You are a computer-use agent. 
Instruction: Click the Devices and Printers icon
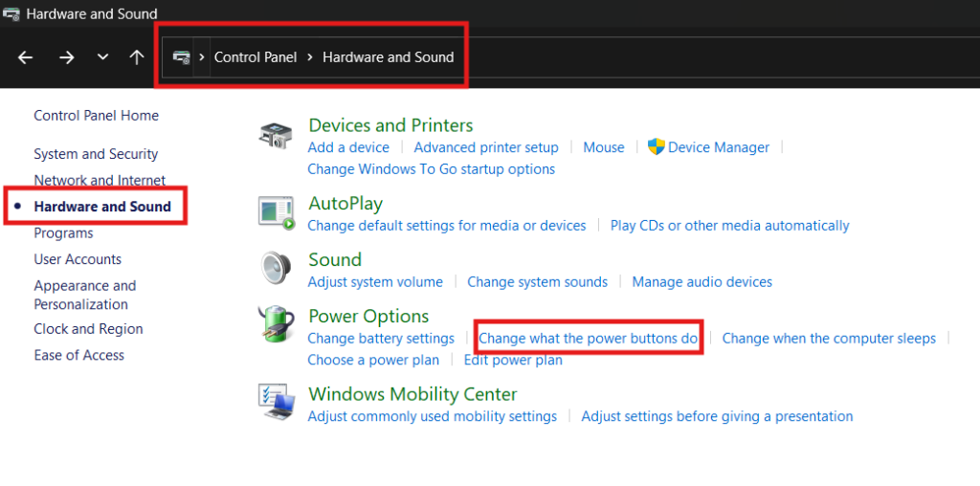coord(277,135)
